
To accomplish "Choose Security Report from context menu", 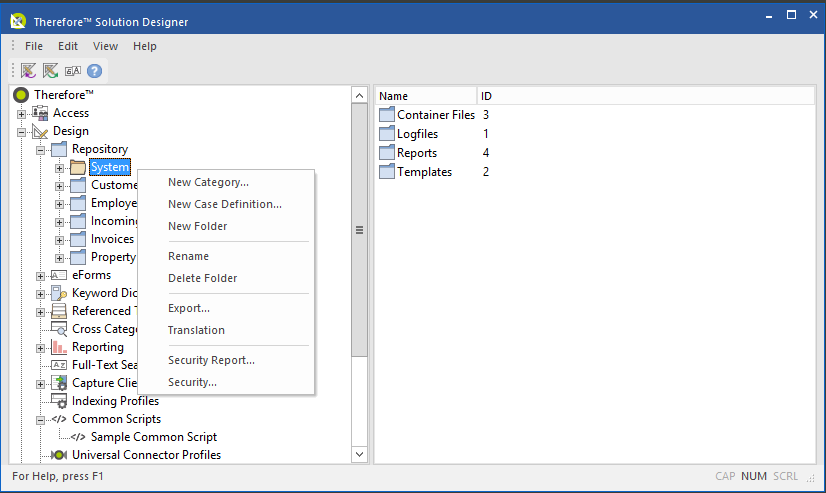I will tap(211, 360).
